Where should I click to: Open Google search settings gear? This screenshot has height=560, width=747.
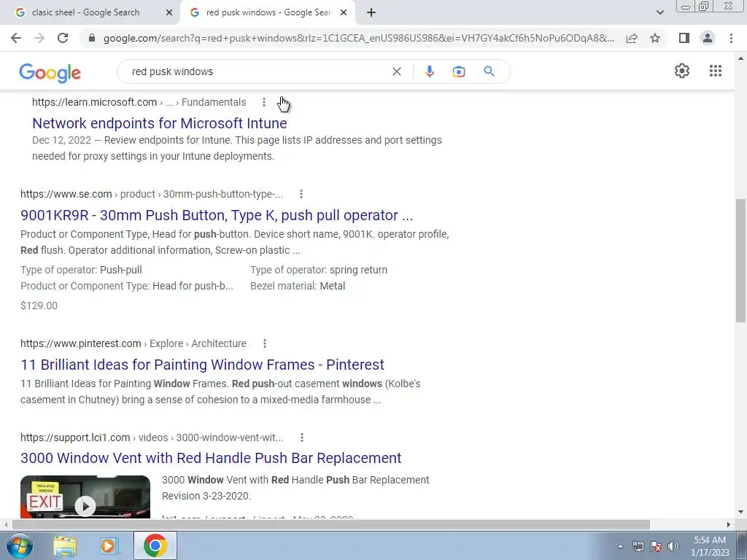coord(682,71)
